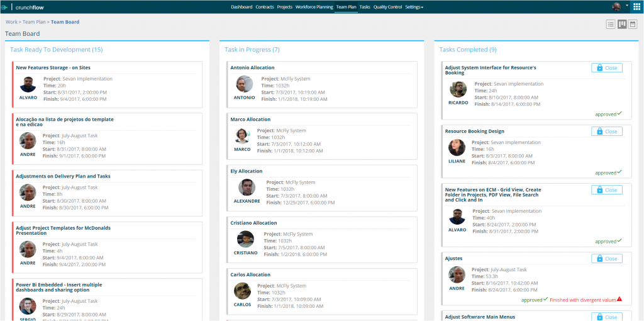Open Projects from the navigation bar
644x321 pixels.
click(285, 7)
